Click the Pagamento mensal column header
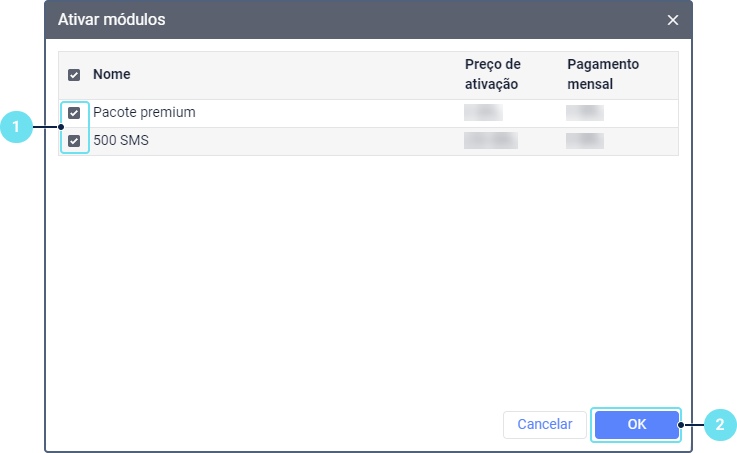737x453 pixels. pyautogui.click(x=602, y=75)
